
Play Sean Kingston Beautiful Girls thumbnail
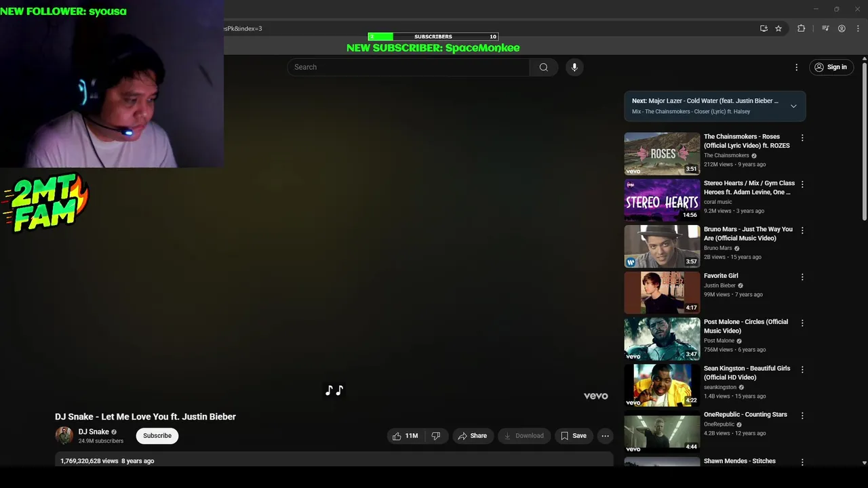coord(662,385)
